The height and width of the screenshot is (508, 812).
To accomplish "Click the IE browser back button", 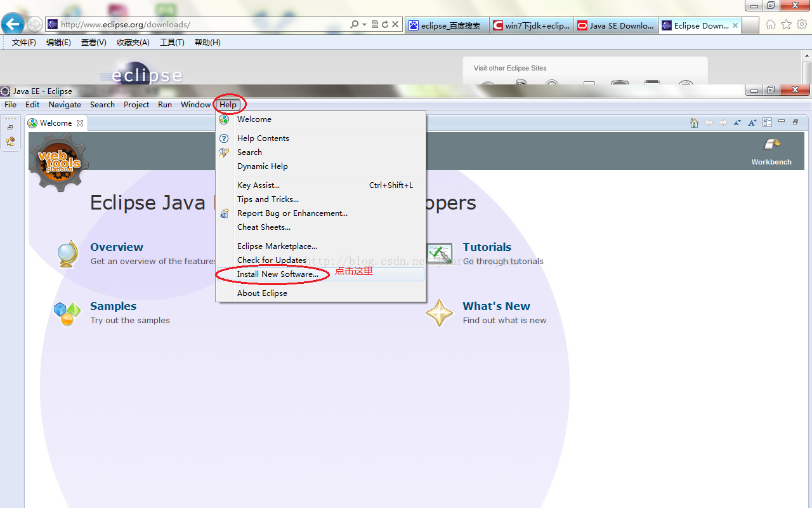I will pyautogui.click(x=12, y=24).
